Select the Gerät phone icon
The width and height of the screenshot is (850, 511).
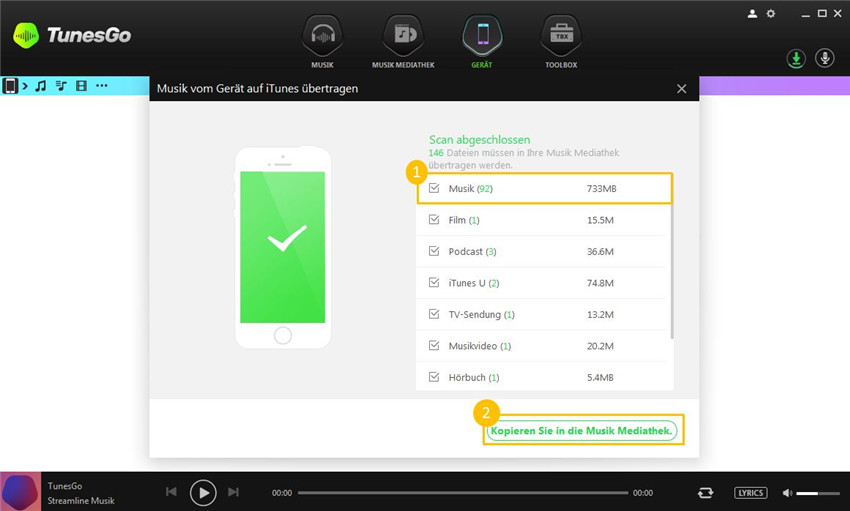482,36
